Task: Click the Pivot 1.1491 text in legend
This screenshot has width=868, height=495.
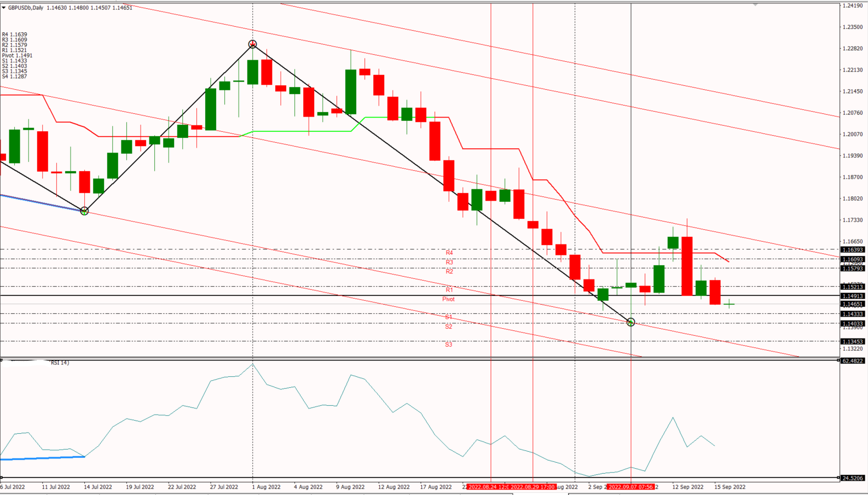Action: pos(17,55)
